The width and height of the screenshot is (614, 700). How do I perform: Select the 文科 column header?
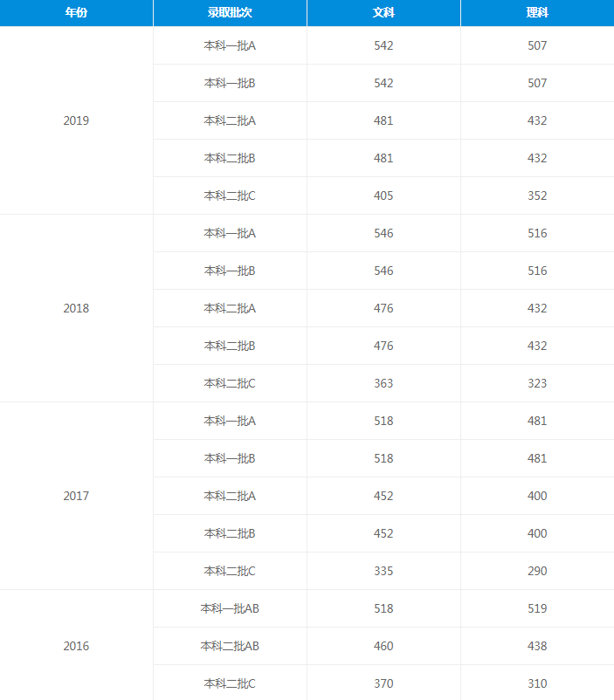pyautogui.click(x=383, y=13)
